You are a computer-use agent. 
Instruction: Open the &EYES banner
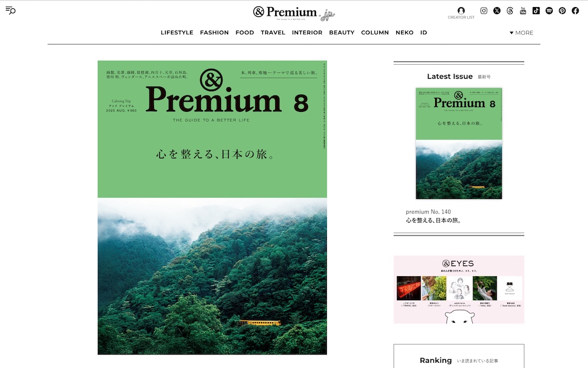pyautogui.click(x=459, y=290)
